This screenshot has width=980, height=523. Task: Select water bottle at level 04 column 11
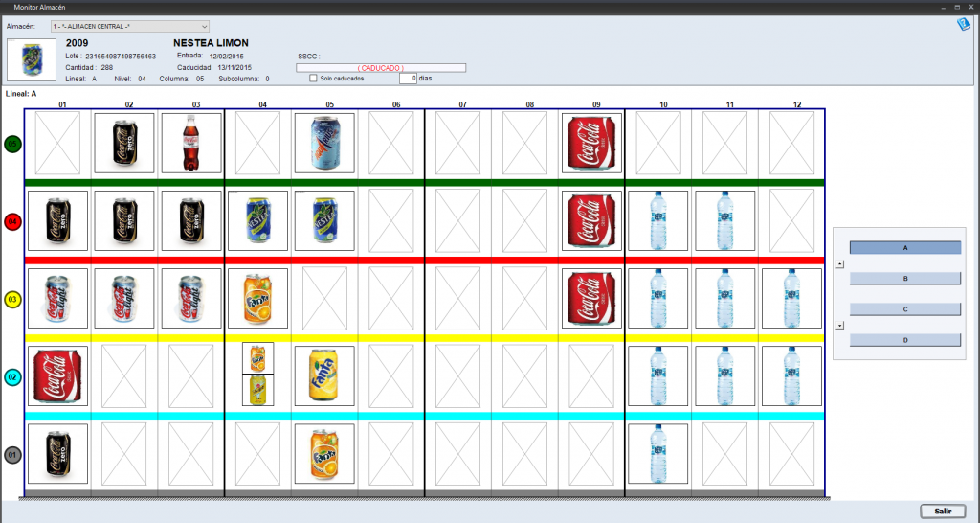725,221
